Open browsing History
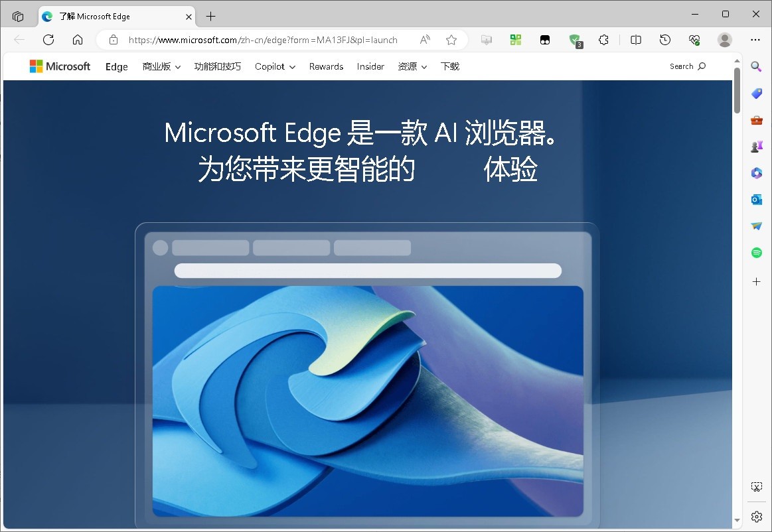This screenshot has width=772, height=532. (x=665, y=40)
